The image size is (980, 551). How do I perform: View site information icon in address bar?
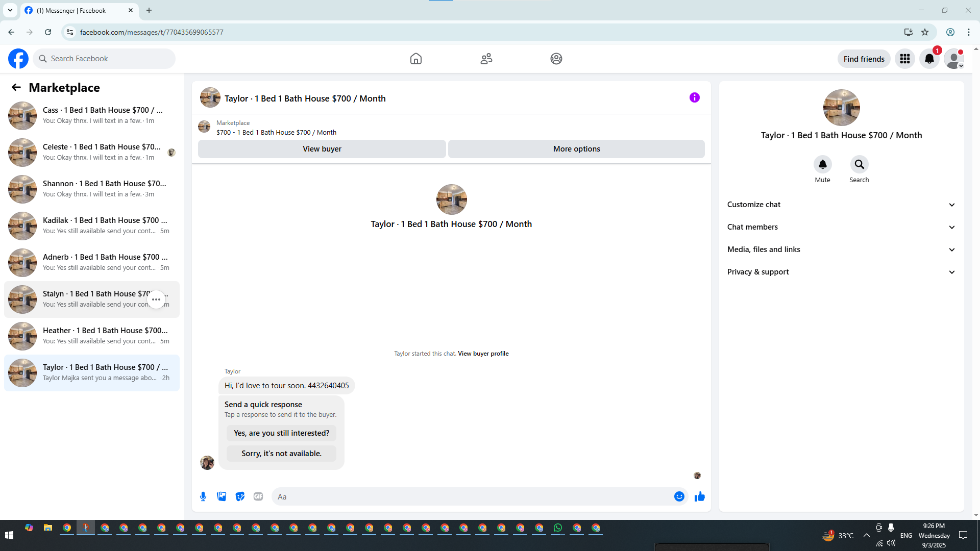coord(70,32)
